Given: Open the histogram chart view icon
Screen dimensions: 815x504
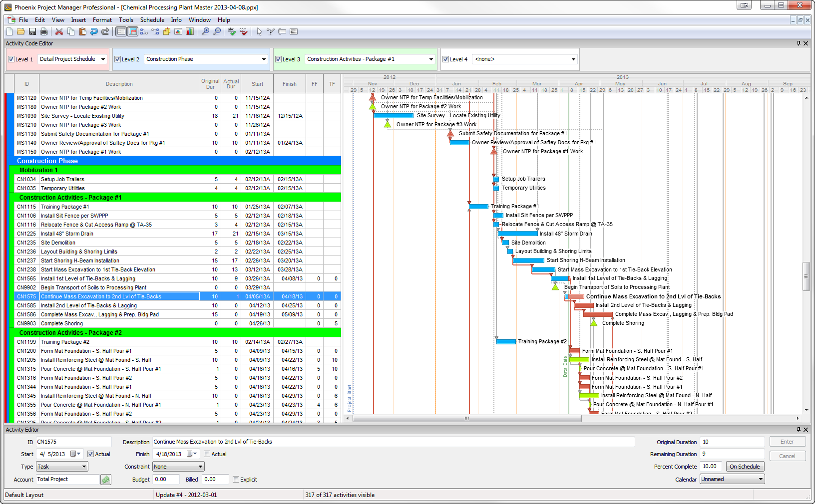Looking at the screenshot, I should click(190, 31).
